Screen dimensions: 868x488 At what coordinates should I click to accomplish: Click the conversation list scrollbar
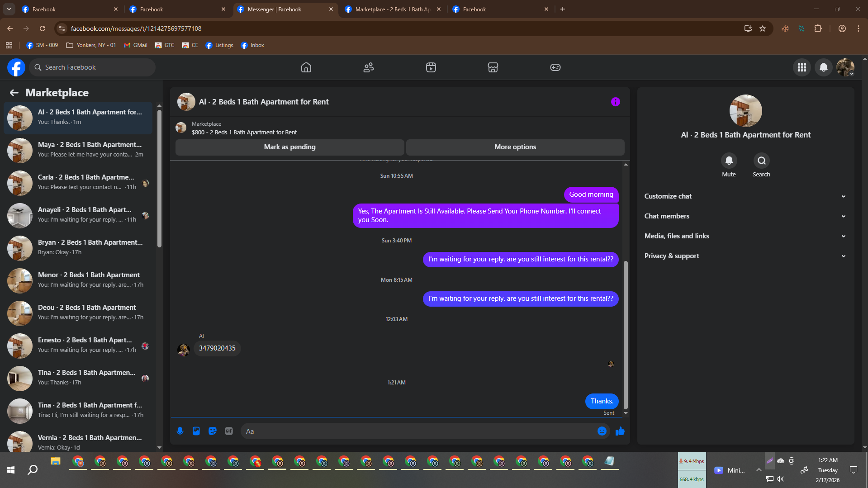[159, 178]
